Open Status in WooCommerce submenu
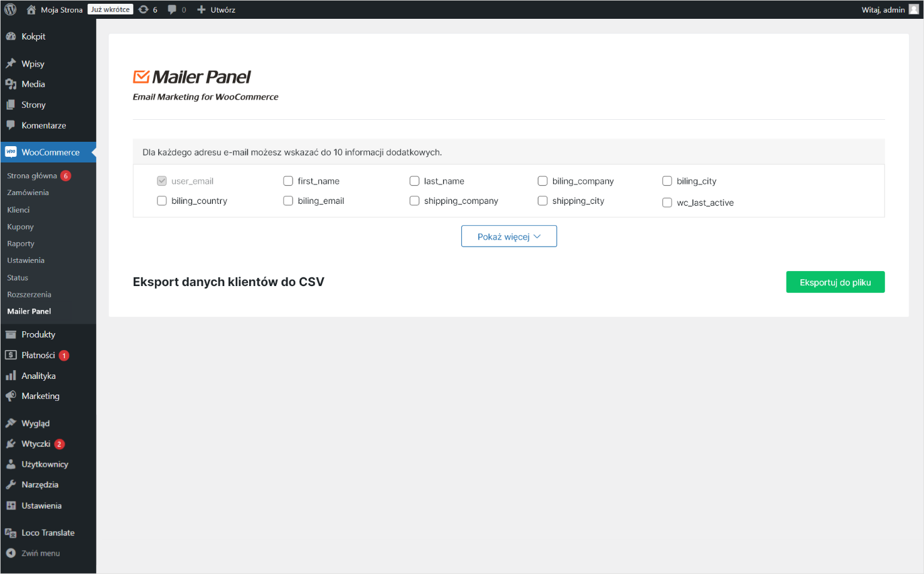924x574 pixels. (x=18, y=277)
